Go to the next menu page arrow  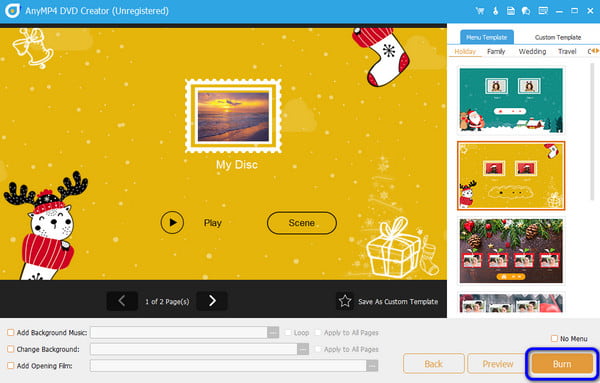point(212,301)
